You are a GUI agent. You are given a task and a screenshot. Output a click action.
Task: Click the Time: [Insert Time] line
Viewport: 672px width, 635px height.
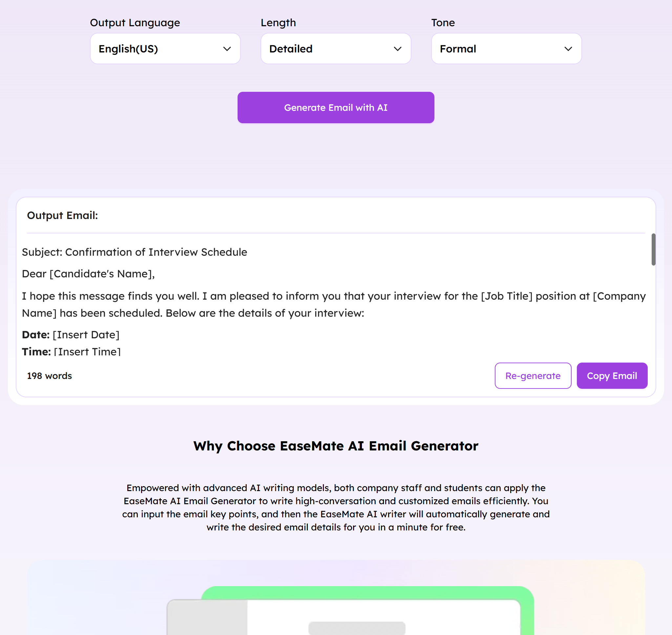(72, 351)
